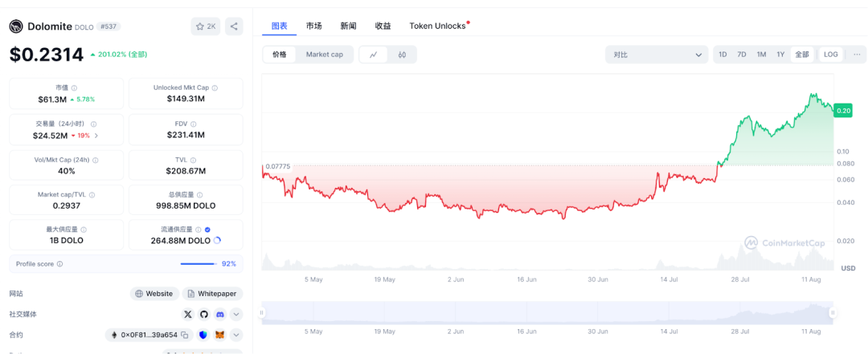This screenshot has width=868, height=354.
Task: Open the 对比 compare dropdown
Action: 657,55
